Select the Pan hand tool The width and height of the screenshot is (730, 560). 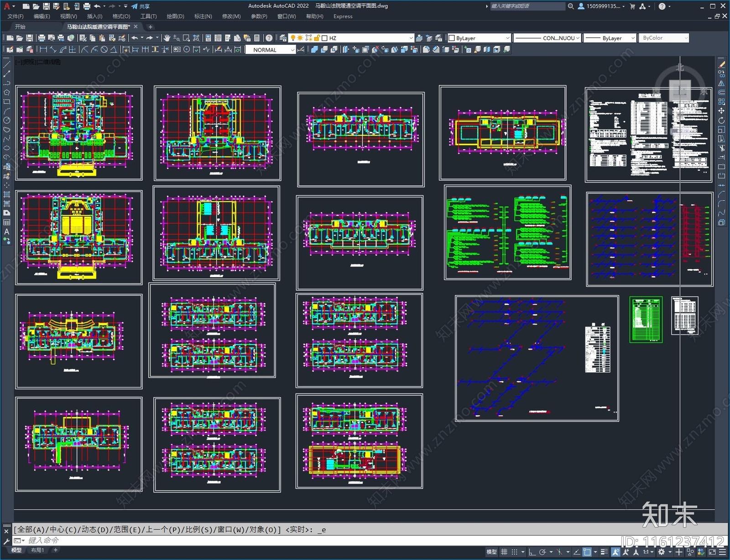(x=167, y=38)
